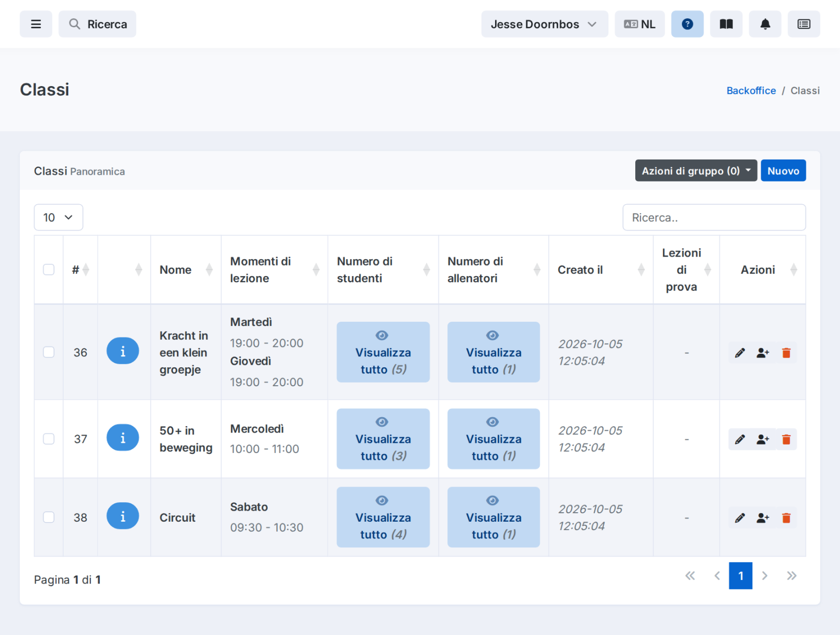View all trainers of class Circuit
The height and width of the screenshot is (635, 840).
[x=493, y=517]
